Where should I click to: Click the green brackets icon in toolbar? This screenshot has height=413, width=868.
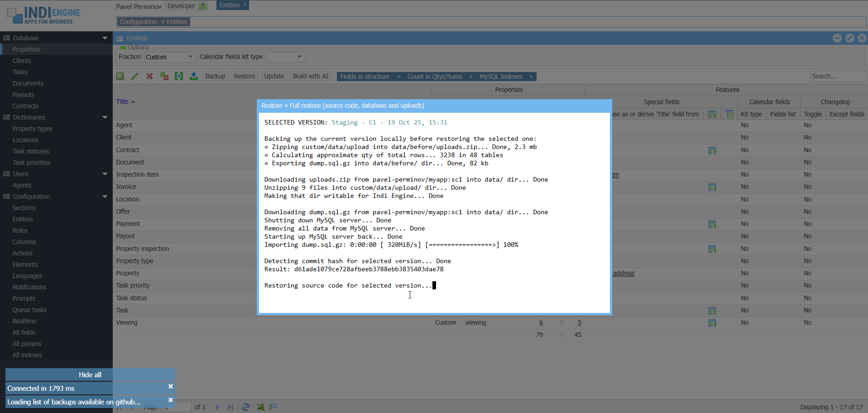[179, 76]
